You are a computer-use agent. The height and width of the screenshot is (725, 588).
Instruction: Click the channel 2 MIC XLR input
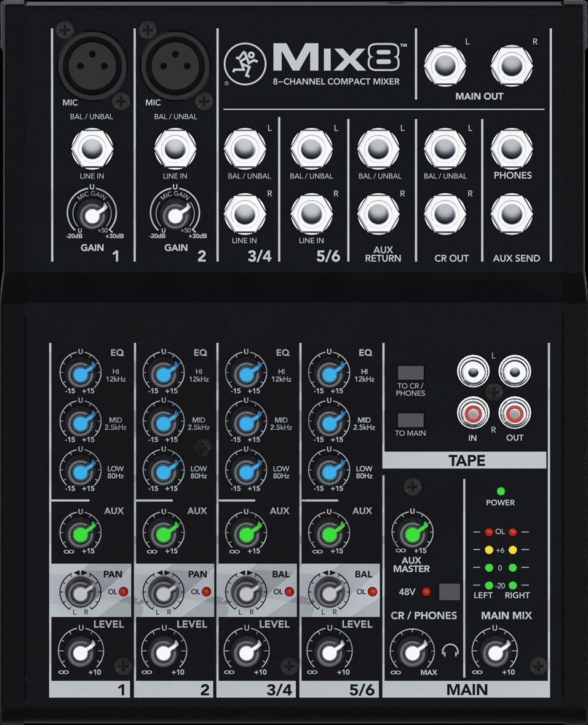[175, 66]
